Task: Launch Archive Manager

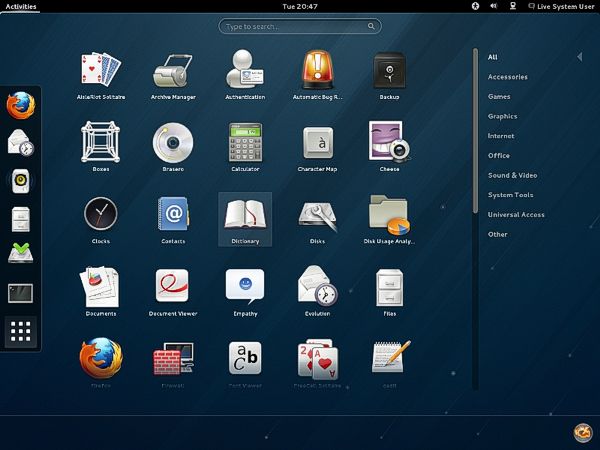Action: (173, 76)
